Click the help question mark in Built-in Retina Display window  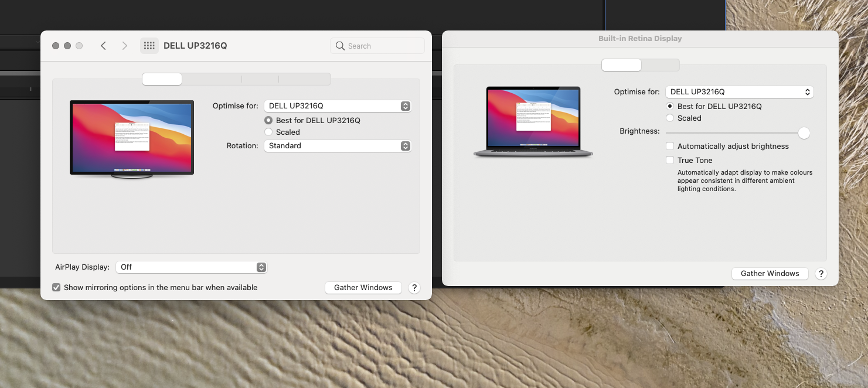point(821,274)
